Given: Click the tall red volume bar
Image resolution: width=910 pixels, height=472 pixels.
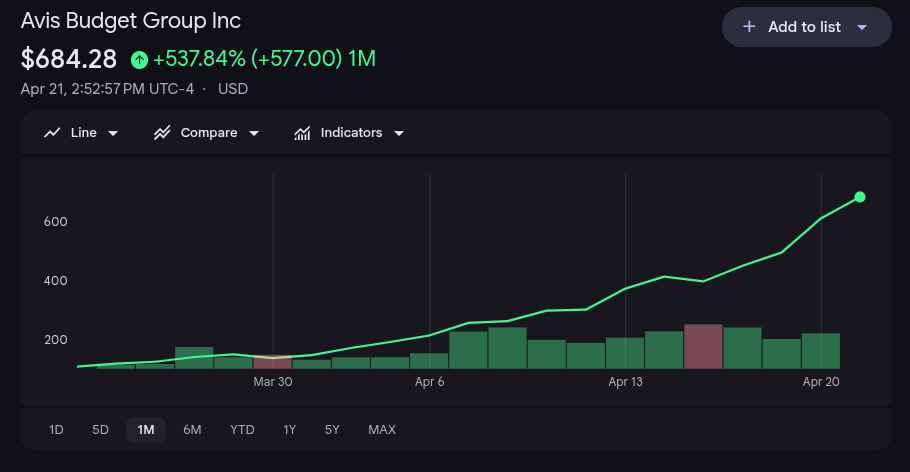Looking at the screenshot, I should coord(703,346).
